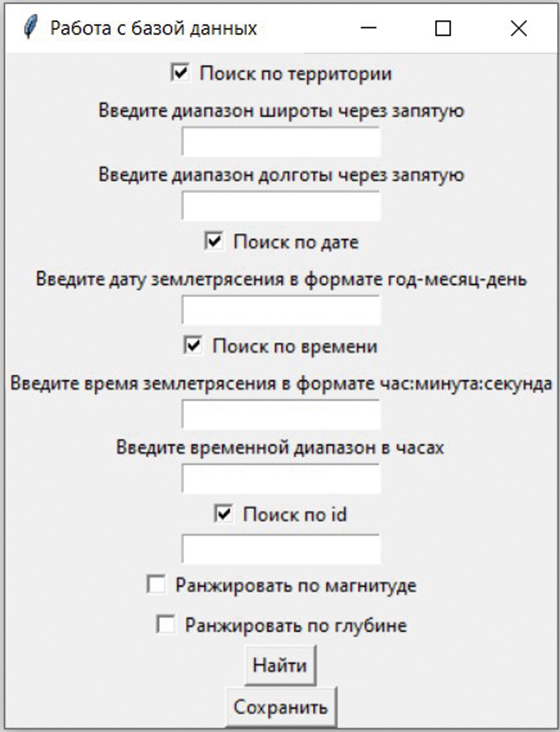Image resolution: width=560 pixels, height=732 pixels.
Task: Select the earthquake date entry field
Action: (281, 310)
